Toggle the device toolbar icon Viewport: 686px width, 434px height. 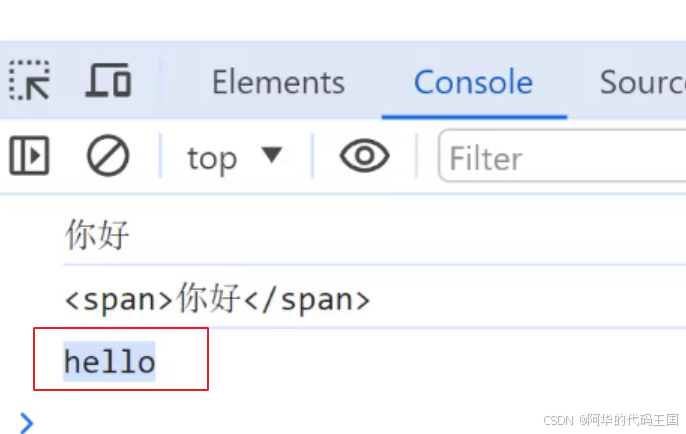click(x=108, y=80)
